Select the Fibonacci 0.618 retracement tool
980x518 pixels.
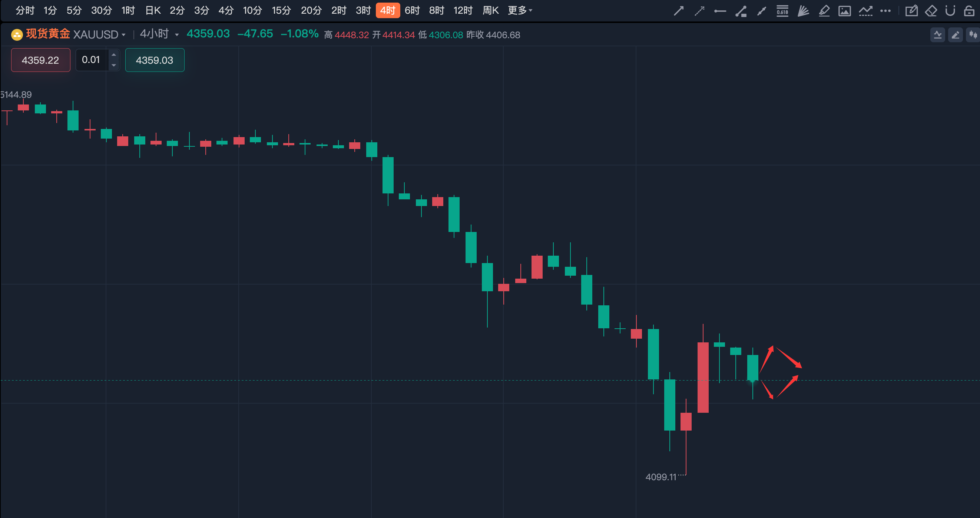click(x=782, y=11)
